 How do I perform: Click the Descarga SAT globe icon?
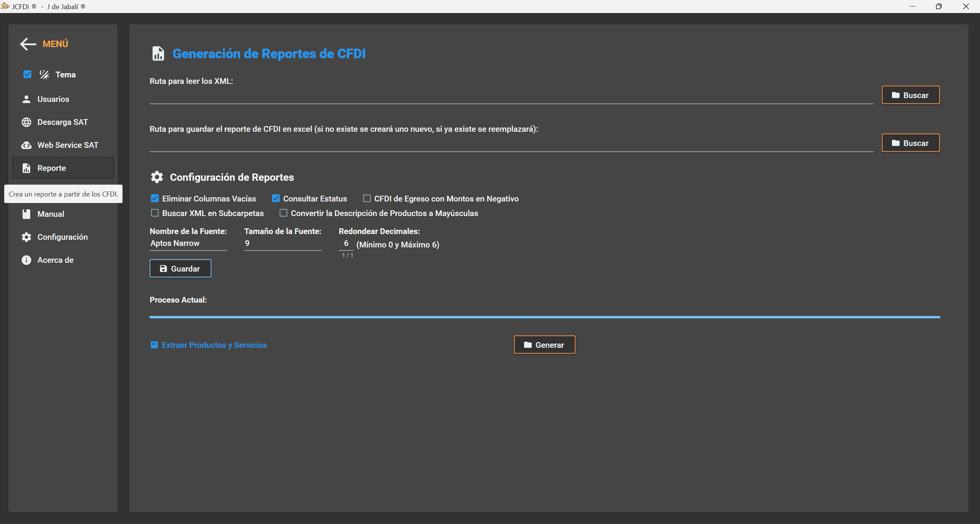(26, 122)
